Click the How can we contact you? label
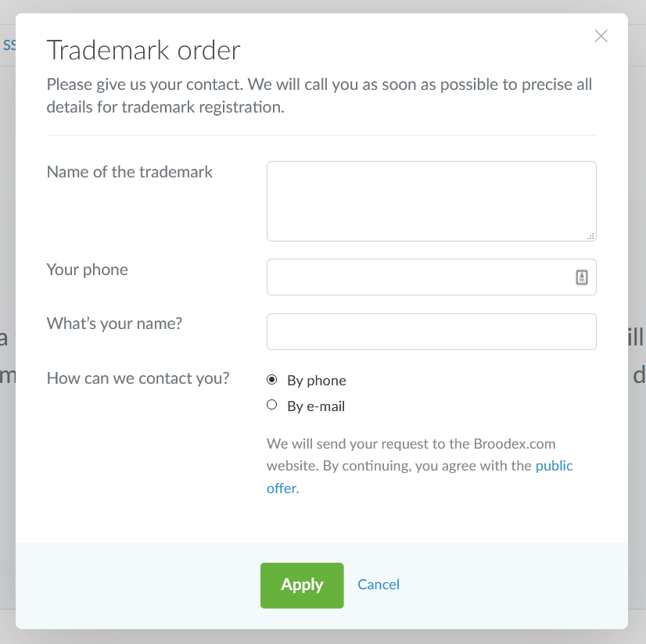Screen dimensions: 646x644 138,378
